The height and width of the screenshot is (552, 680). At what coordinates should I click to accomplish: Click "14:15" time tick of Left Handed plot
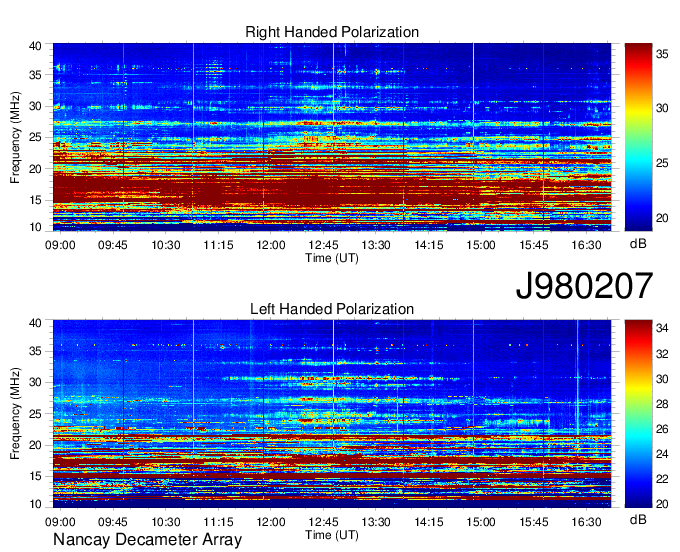428,522
